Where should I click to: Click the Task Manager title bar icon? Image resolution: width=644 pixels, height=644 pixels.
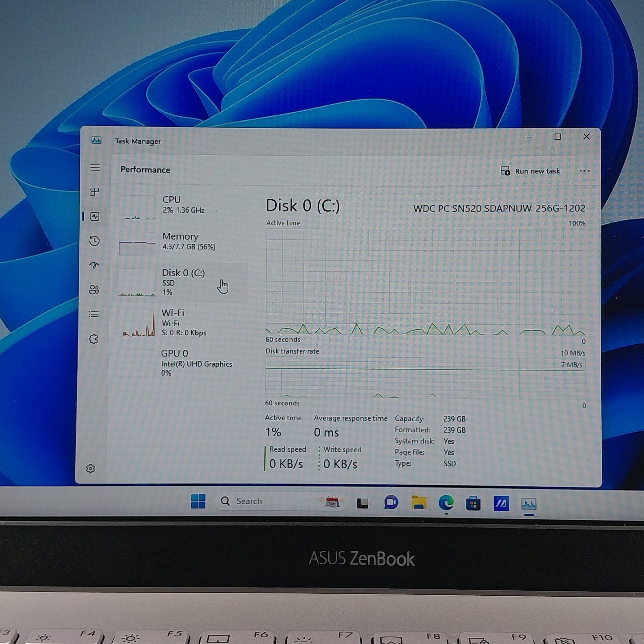[96, 140]
